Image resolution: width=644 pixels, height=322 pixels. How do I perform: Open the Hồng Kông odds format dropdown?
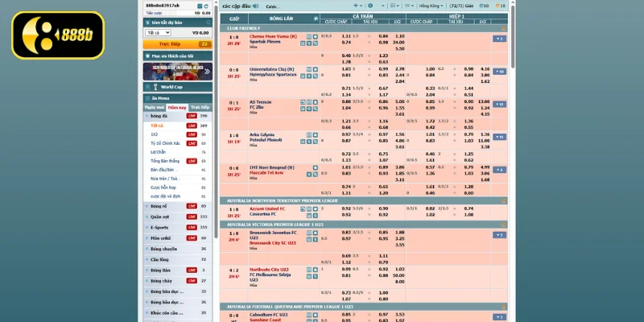coord(431,6)
